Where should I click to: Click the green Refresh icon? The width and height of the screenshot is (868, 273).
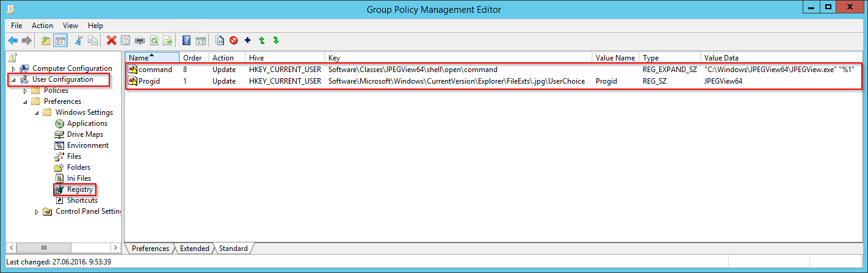(154, 41)
